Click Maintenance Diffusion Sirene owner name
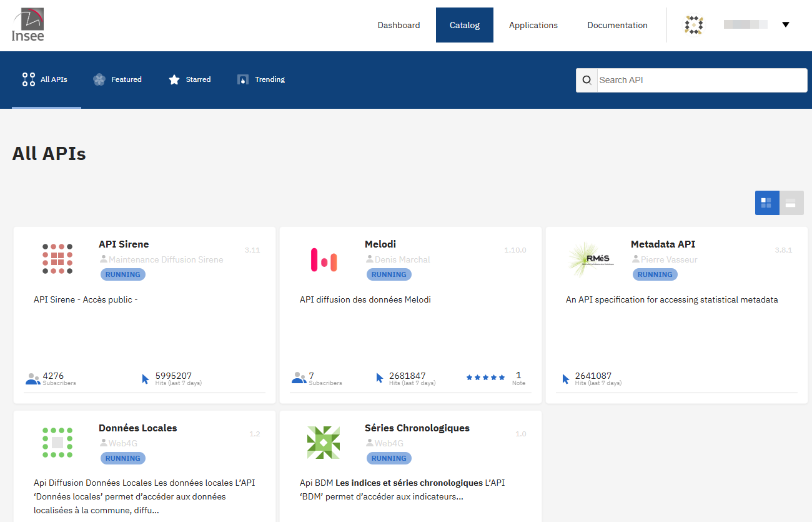This screenshot has width=812, height=522. click(x=166, y=259)
